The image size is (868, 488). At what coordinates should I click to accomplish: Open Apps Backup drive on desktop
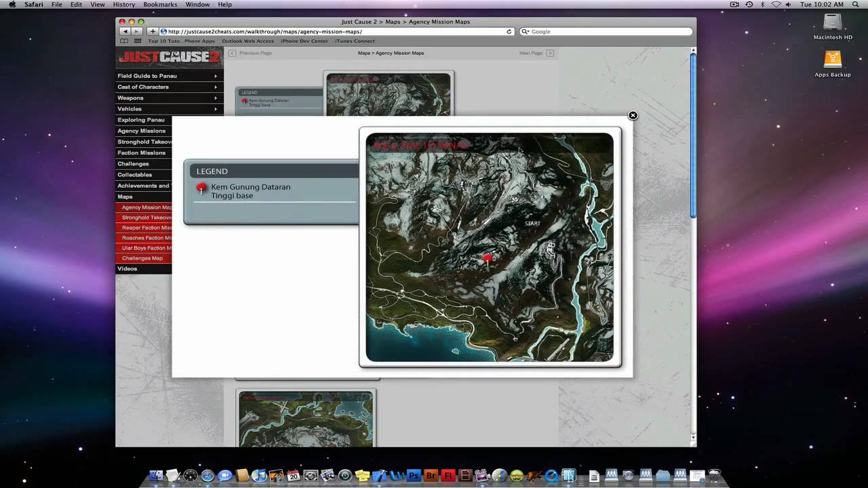[x=833, y=64]
